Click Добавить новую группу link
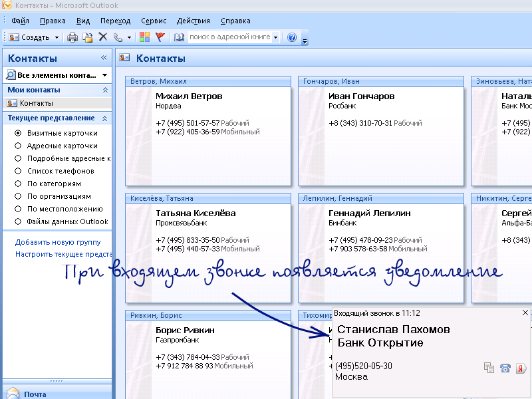Image resolution: width=532 pixels, height=399 pixels. pyautogui.click(x=58, y=242)
